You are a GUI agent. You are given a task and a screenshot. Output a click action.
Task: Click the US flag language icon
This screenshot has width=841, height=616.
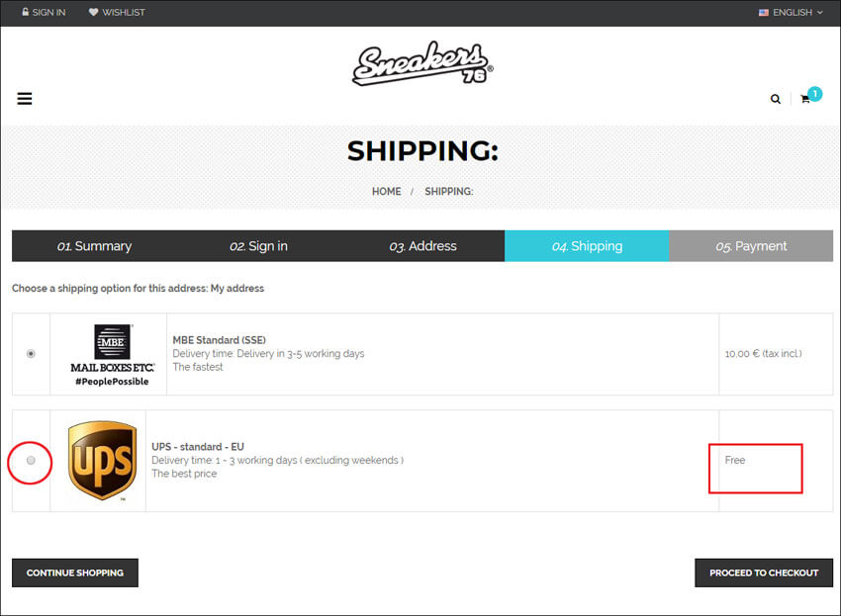point(764,12)
